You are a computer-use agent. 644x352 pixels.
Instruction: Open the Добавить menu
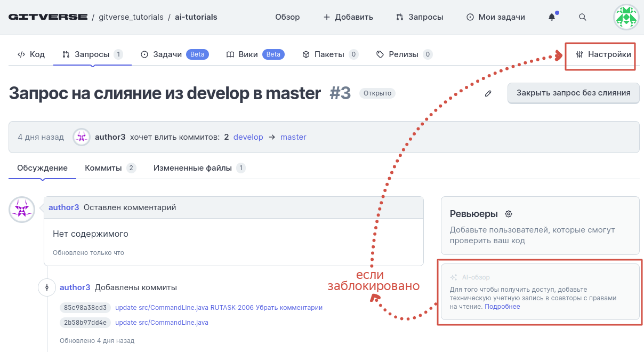348,17
